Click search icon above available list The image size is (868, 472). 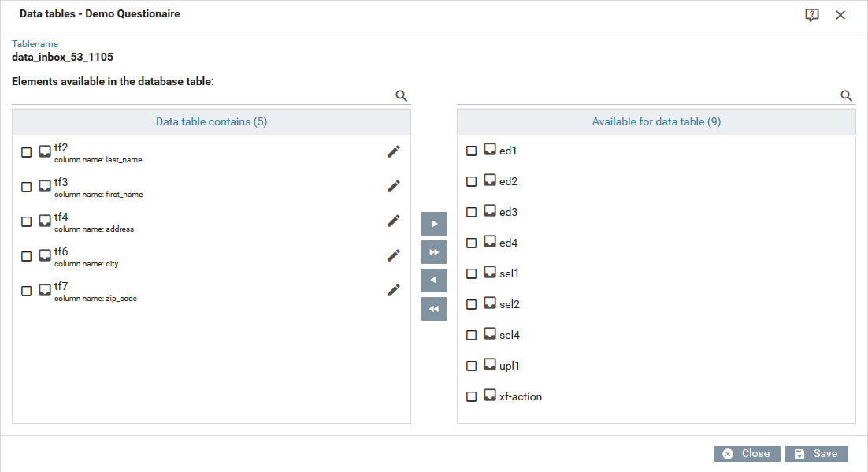click(x=847, y=96)
